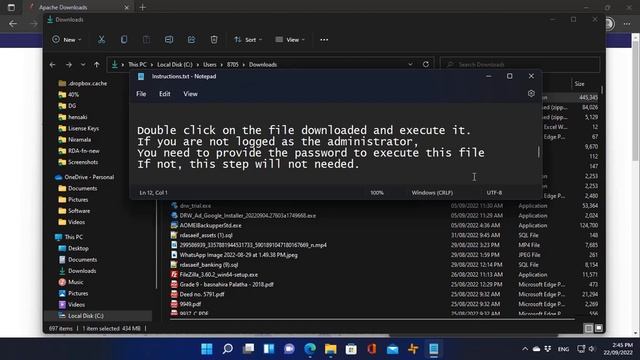Screen dimensions: 640x360
Task: Select Deed no. 5791.pdf file
Action: (202, 294)
